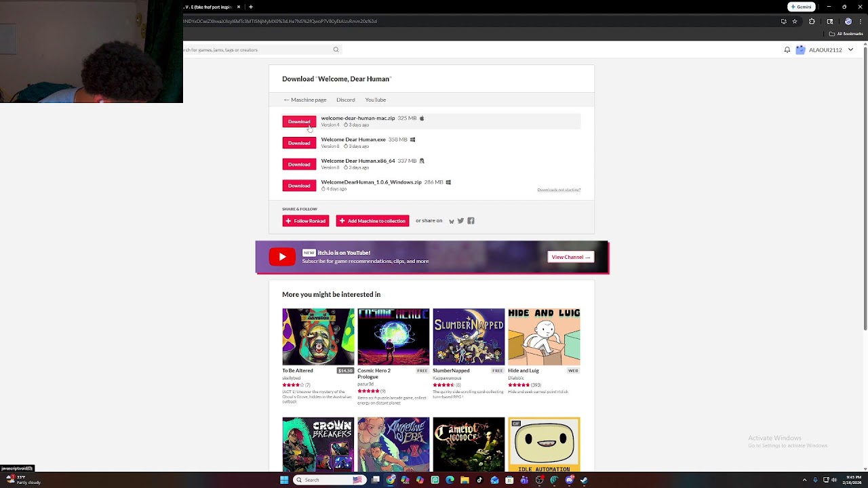Screen dimensions: 868x488
Task: Share on Bluesky icon
Action: 452,221
